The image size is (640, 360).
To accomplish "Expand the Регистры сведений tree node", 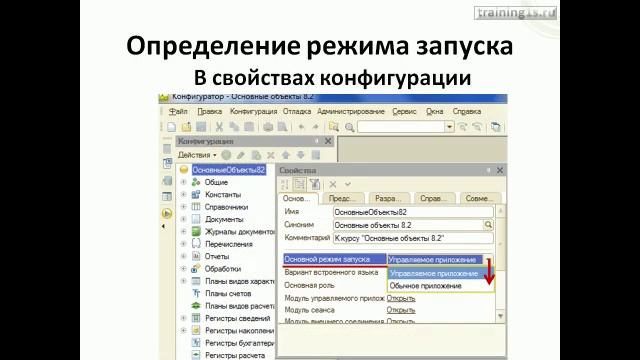I will click(x=184, y=318).
